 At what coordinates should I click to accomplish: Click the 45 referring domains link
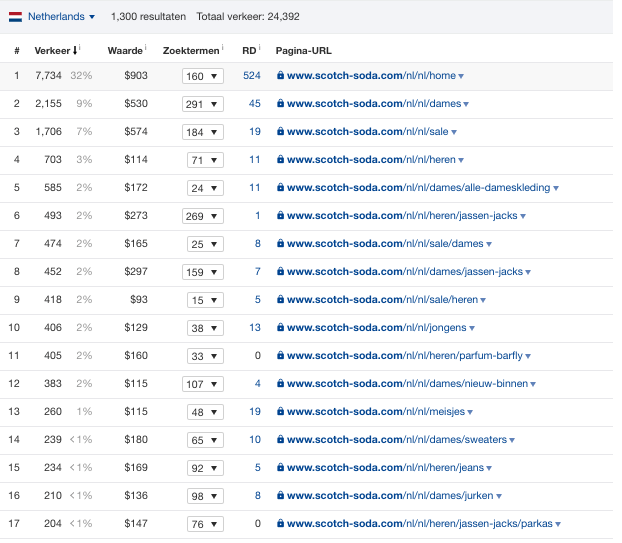pos(255,104)
